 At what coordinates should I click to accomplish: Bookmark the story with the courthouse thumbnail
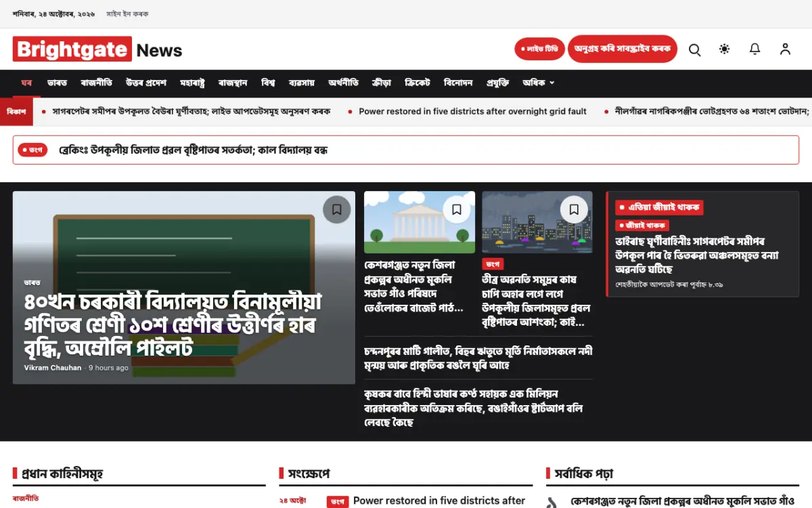tap(457, 209)
